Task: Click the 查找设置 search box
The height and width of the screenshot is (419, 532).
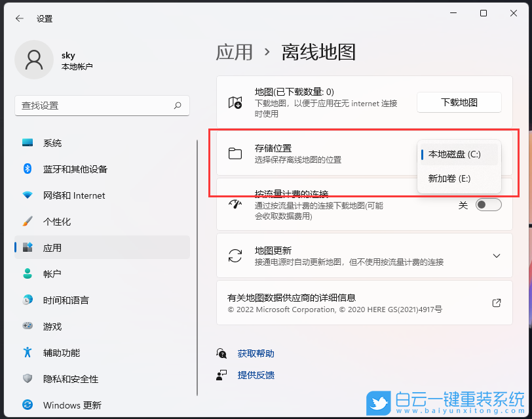Action: coord(102,106)
